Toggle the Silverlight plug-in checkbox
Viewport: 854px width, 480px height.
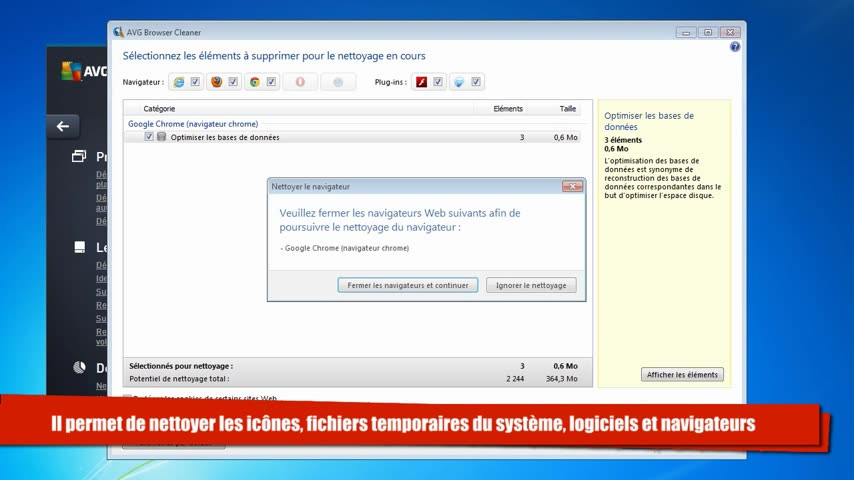point(476,82)
